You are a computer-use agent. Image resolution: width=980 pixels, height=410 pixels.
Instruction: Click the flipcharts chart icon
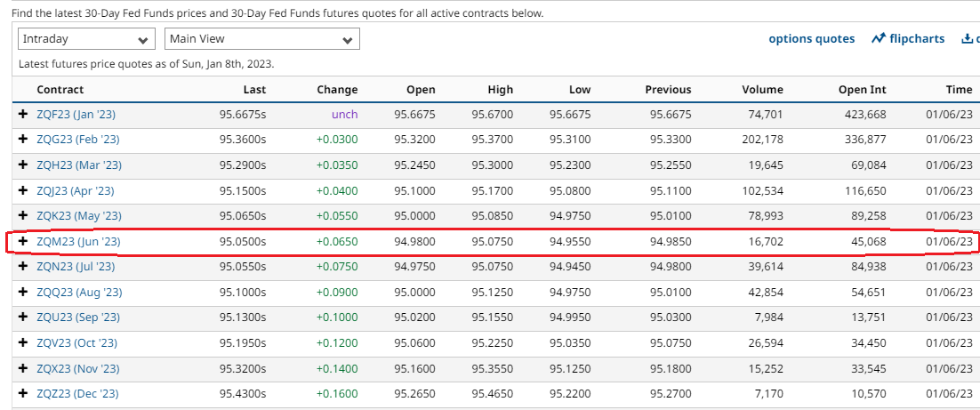879,38
